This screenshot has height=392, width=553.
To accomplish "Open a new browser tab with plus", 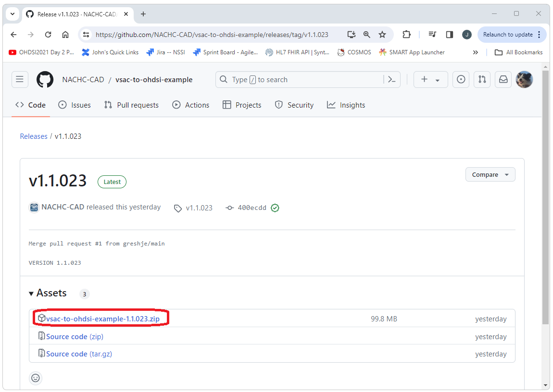I will coord(143,14).
